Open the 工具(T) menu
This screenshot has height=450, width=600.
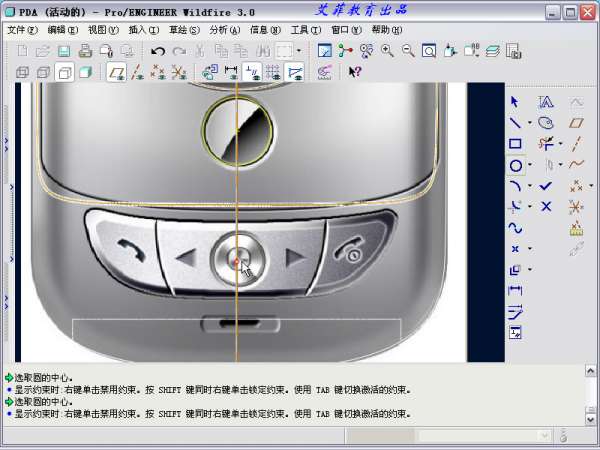pyautogui.click(x=306, y=30)
